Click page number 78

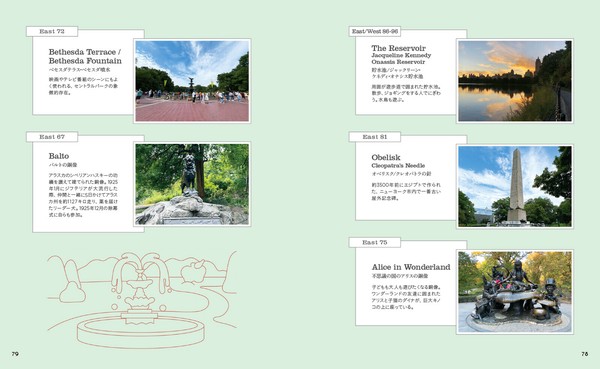tap(585, 354)
